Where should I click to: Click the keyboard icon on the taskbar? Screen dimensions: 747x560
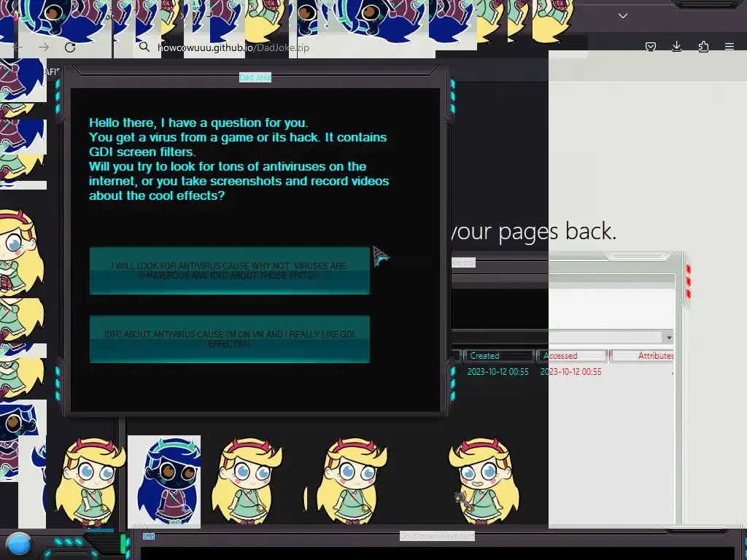point(149,536)
